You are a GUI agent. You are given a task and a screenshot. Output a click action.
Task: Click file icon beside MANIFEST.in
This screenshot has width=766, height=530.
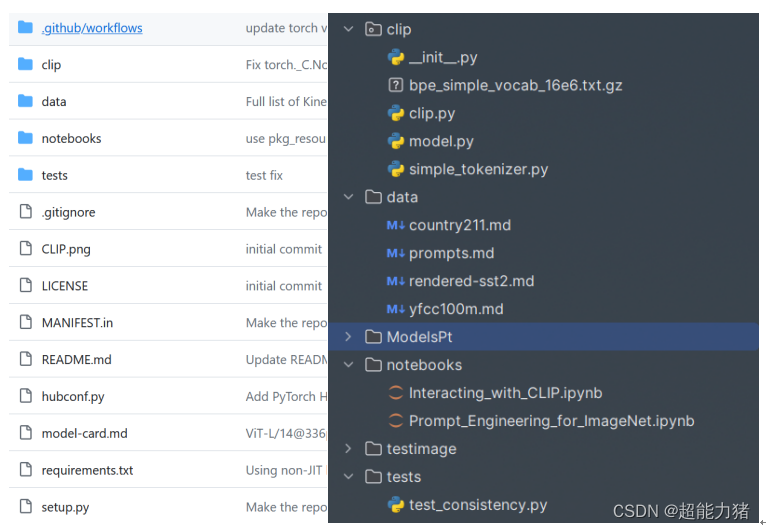coord(25,322)
